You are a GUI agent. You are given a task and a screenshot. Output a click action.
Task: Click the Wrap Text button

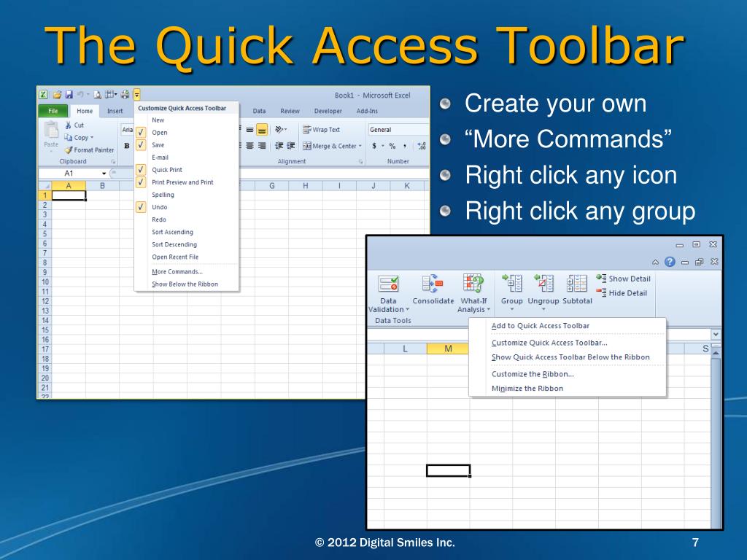click(x=322, y=130)
